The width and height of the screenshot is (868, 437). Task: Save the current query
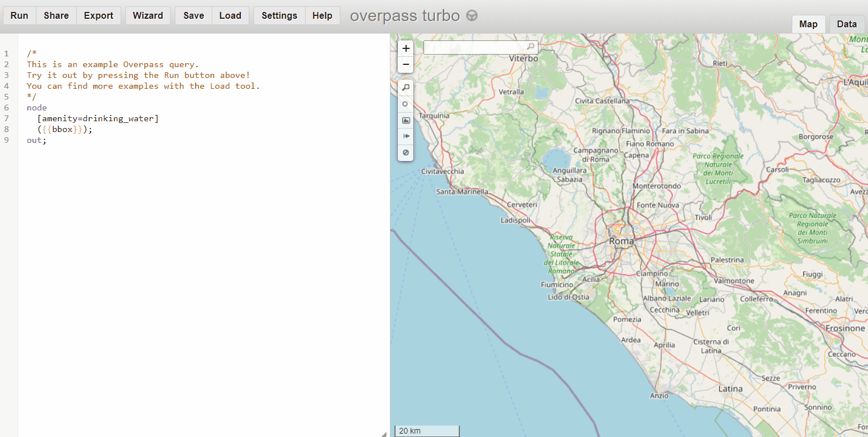click(x=194, y=15)
